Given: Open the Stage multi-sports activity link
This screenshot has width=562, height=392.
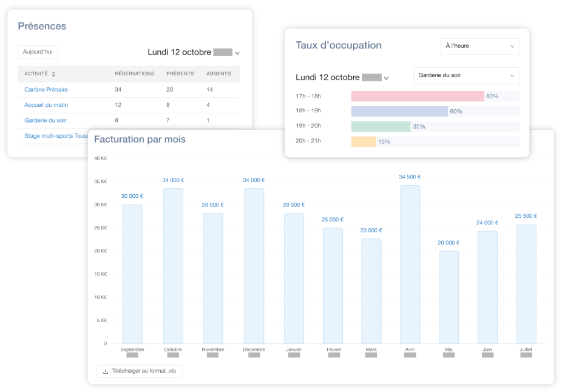Looking at the screenshot, I should (x=56, y=136).
